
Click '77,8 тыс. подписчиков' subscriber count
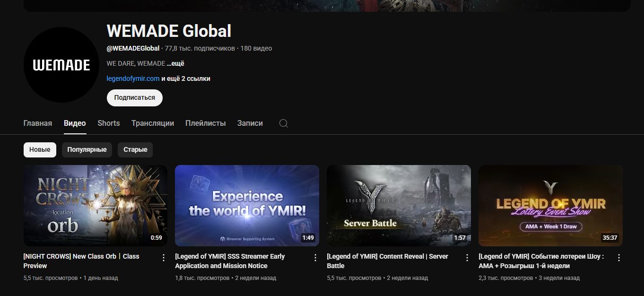pos(200,48)
